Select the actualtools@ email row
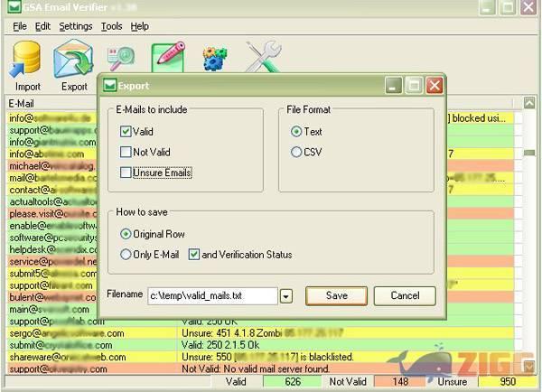Screen dimensions: 542x392 click(x=51, y=201)
